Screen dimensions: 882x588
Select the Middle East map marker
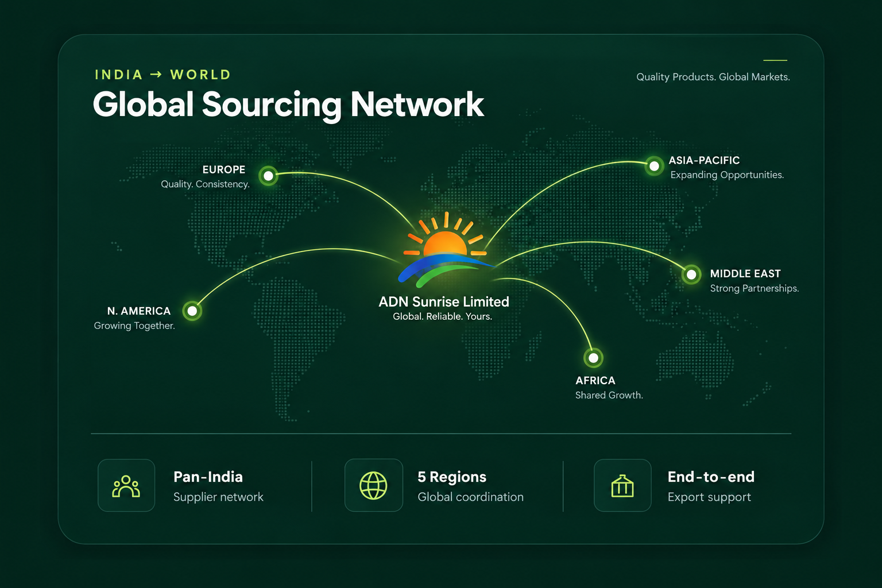coord(691,274)
